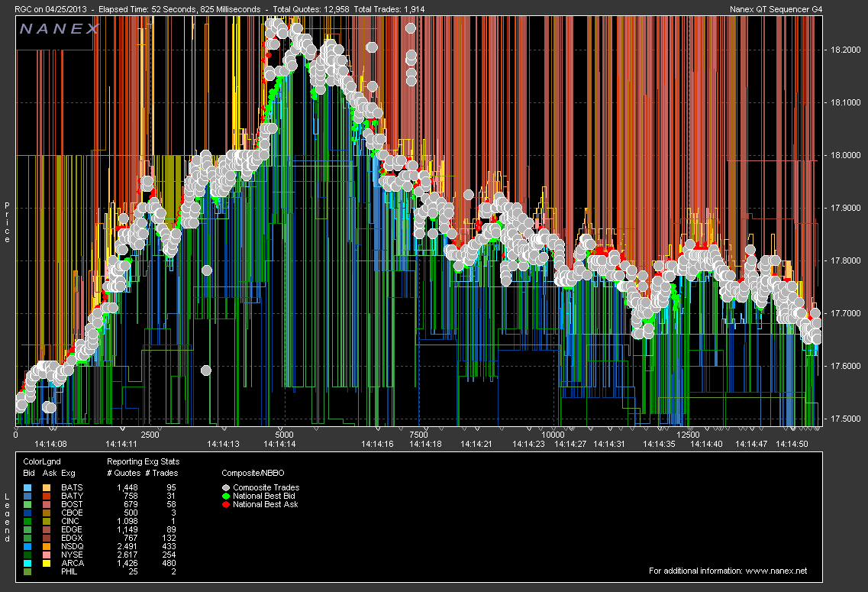Select the CINC bid color swatch

(27, 521)
